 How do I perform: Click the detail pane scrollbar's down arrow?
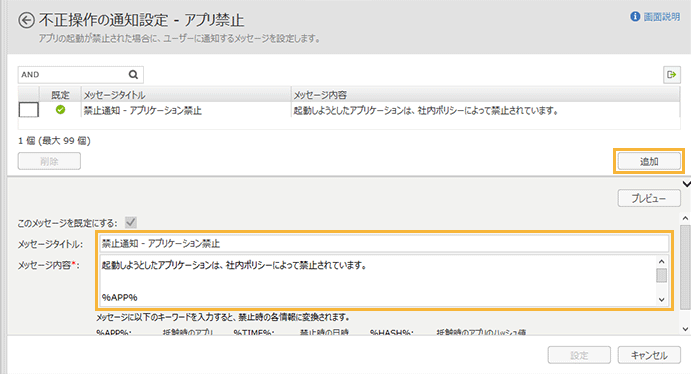click(685, 329)
